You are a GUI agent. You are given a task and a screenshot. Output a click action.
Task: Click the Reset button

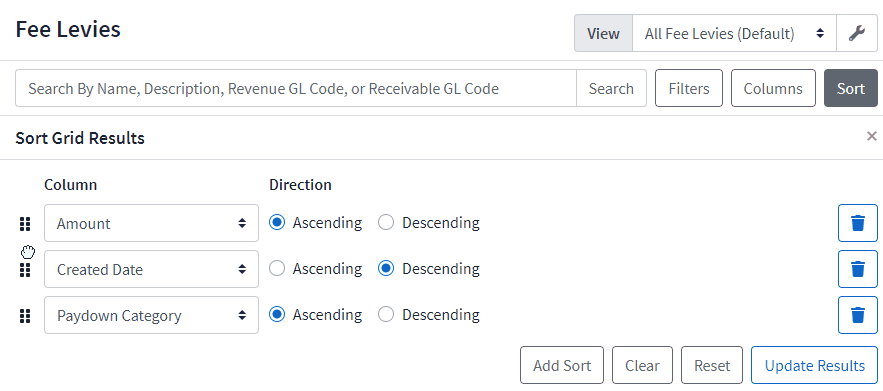pos(712,366)
